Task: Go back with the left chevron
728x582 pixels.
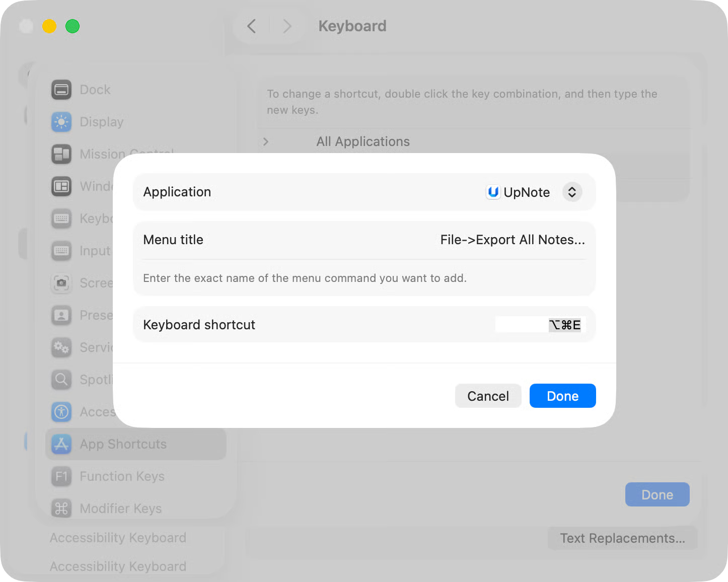Action: (252, 26)
